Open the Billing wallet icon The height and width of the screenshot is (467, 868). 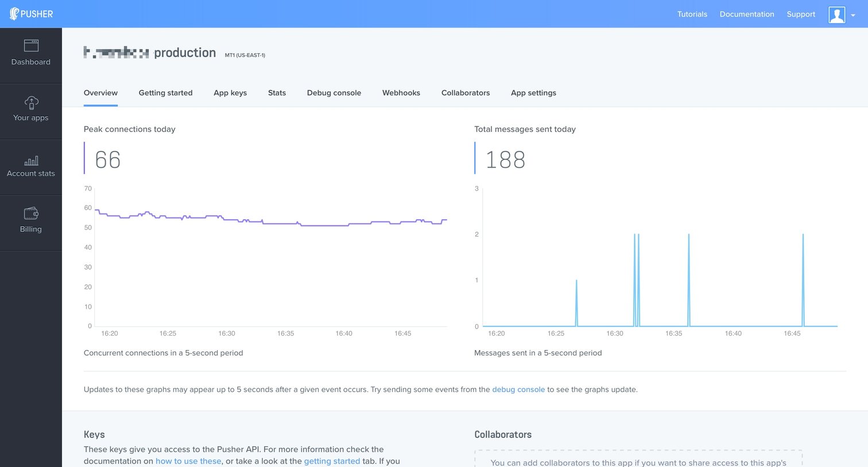pyautogui.click(x=31, y=213)
